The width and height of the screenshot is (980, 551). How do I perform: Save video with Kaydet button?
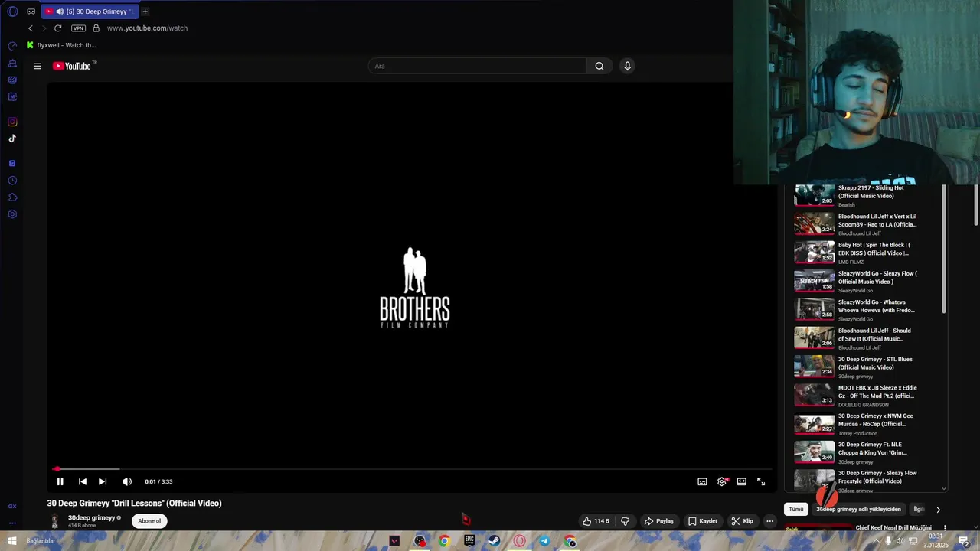702,521
